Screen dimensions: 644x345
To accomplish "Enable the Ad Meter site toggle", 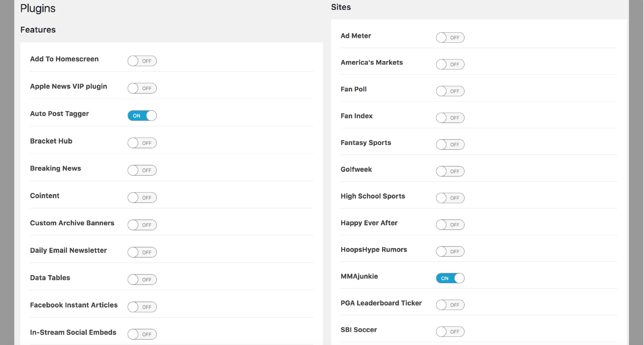I will pyautogui.click(x=450, y=38).
